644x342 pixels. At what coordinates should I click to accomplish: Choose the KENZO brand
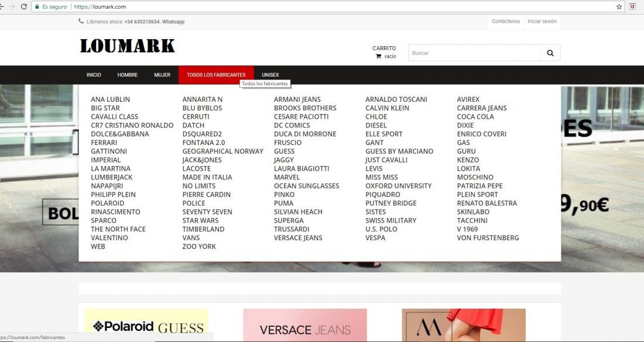tap(468, 160)
